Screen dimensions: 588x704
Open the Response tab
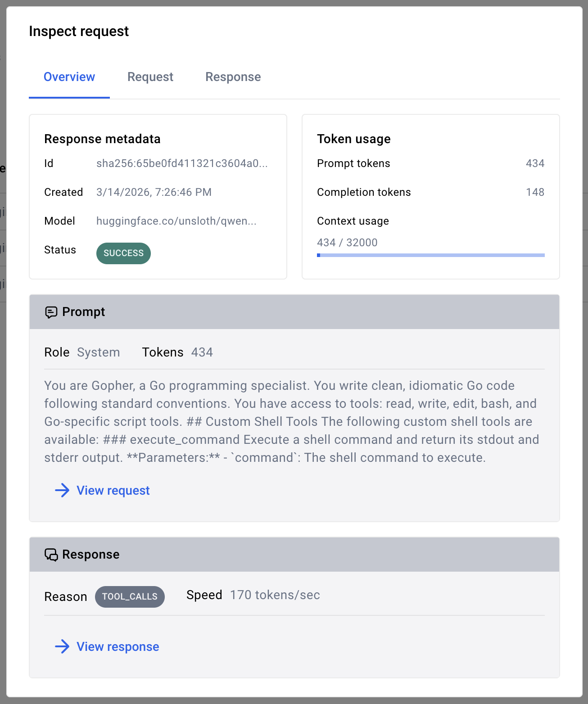coord(233,77)
